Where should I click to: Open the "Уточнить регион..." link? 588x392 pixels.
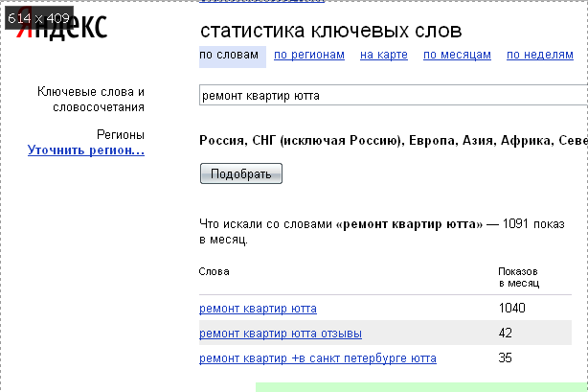pos(86,150)
